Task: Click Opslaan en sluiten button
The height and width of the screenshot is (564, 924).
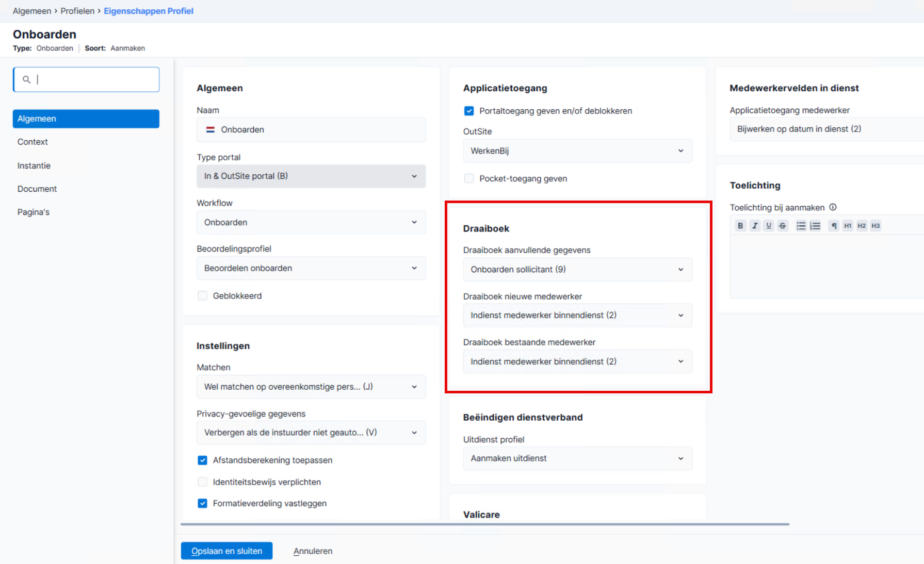Action: pyautogui.click(x=226, y=551)
